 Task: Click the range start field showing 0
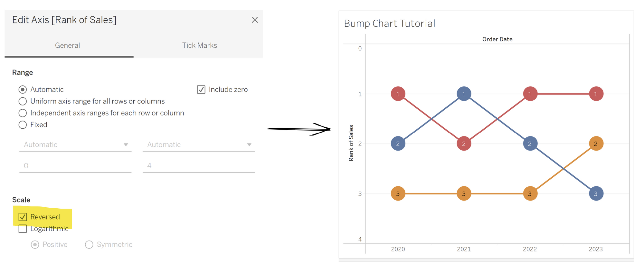[75, 166]
